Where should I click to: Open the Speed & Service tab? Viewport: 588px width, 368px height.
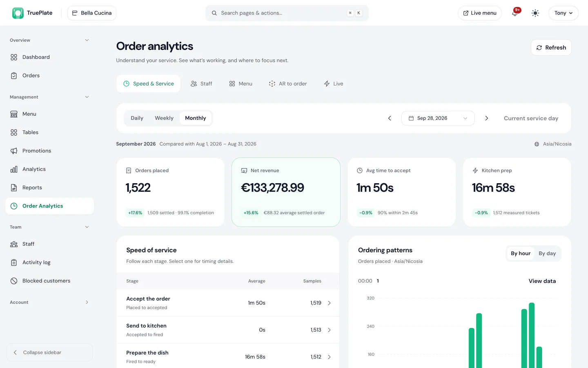tap(148, 83)
